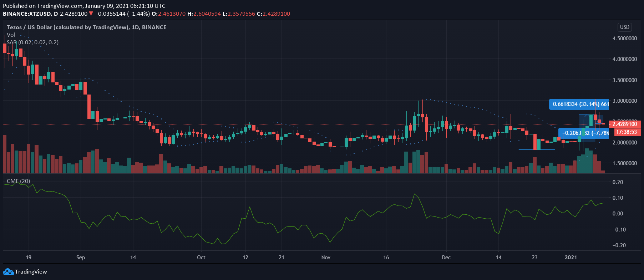Image resolution: width=644 pixels, height=280 pixels.
Task: Click the CMF 0.00 axis label
Action: (618, 214)
